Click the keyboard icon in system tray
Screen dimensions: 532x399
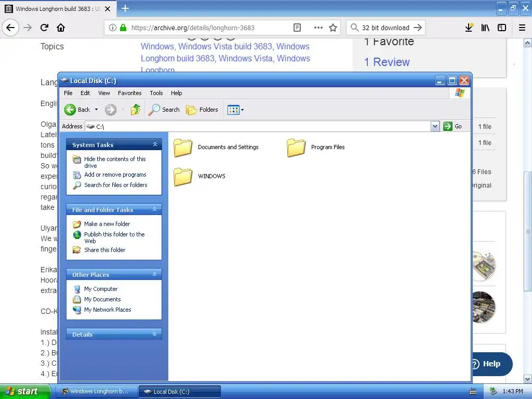[x=473, y=392]
